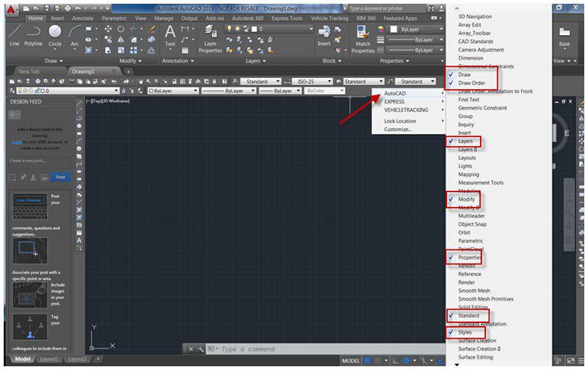Click the text tool 'A' in vertical Draw toolbar
This screenshot has width=588, height=370.
pyautogui.click(x=80, y=240)
